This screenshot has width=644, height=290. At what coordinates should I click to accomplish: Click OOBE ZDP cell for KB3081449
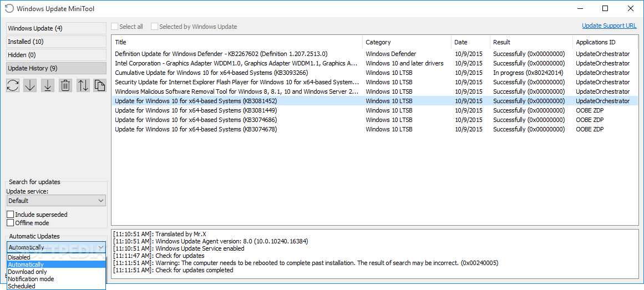pos(590,110)
